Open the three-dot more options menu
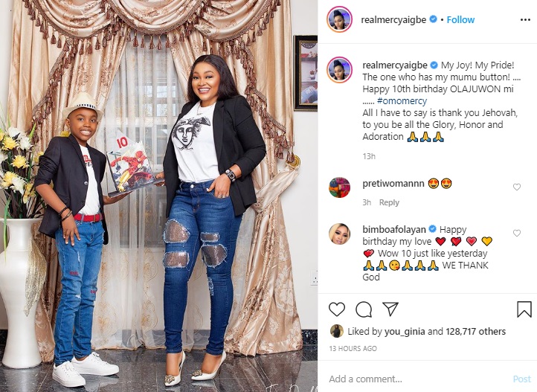Viewport: 537px width, 392px height. click(x=525, y=20)
